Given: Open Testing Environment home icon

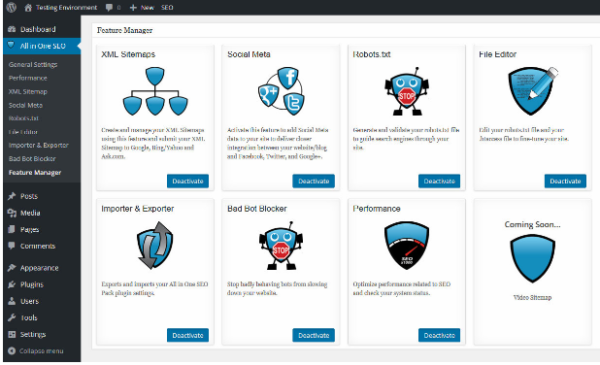Looking at the screenshot, I should [x=28, y=7].
